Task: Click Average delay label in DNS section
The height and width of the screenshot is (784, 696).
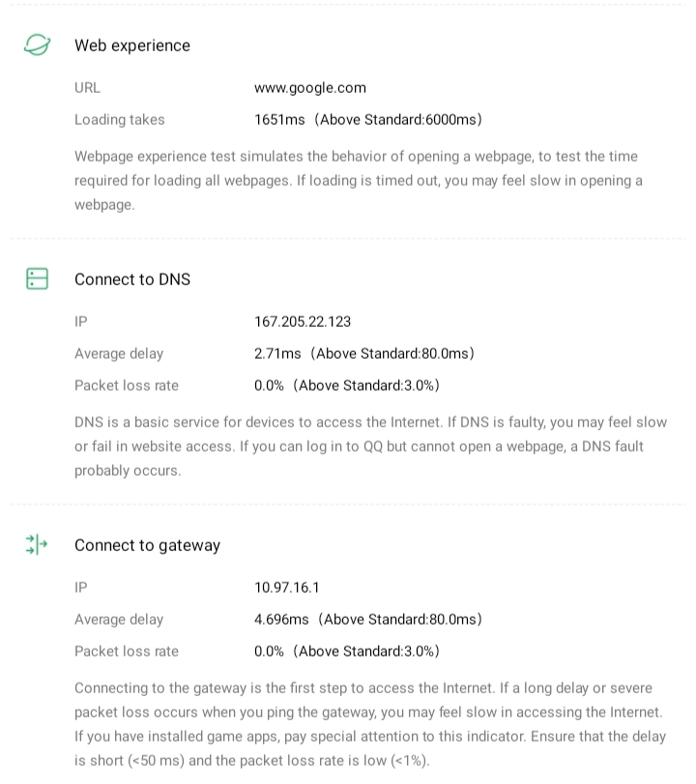Action: (x=119, y=354)
